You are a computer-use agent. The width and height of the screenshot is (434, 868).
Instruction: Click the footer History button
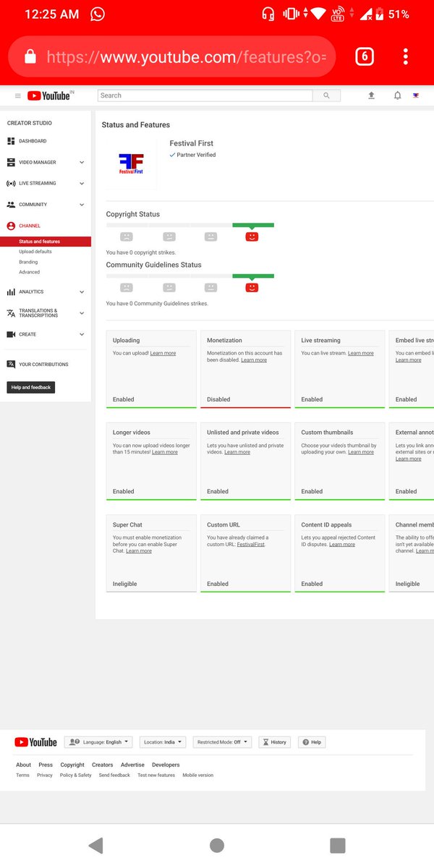click(x=274, y=742)
